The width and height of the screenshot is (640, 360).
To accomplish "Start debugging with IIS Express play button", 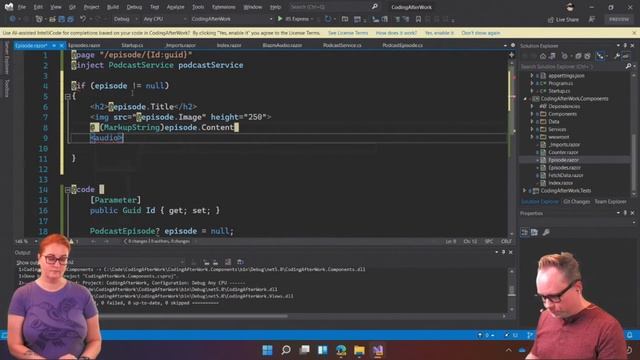I will click(x=280, y=19).
